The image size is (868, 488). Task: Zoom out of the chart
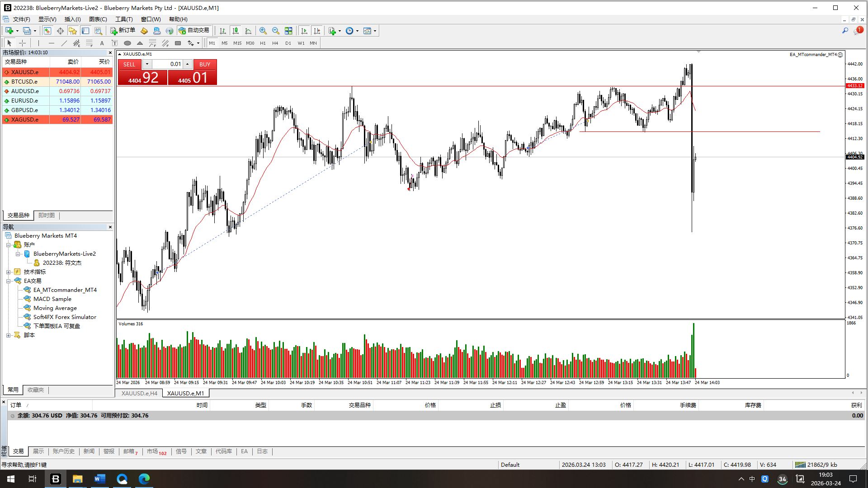point(275,31)
